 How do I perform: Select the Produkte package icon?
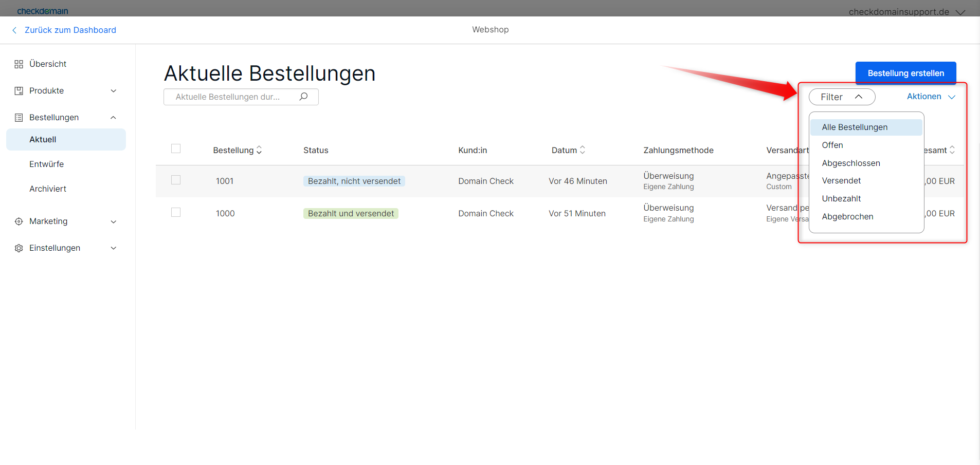pos(19,90)
